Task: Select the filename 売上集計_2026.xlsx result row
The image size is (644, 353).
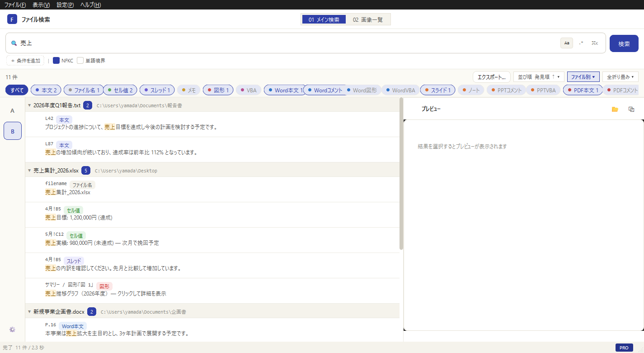Action: click(212, 189)
